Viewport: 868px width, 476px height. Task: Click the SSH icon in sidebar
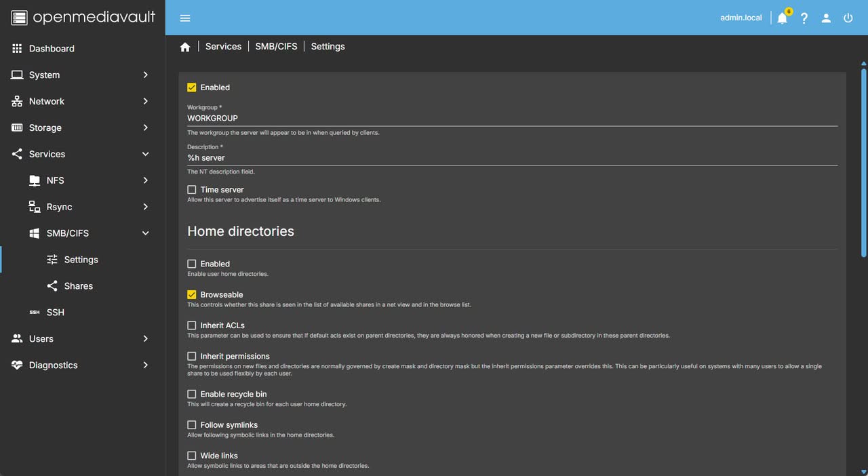(35, 313)
